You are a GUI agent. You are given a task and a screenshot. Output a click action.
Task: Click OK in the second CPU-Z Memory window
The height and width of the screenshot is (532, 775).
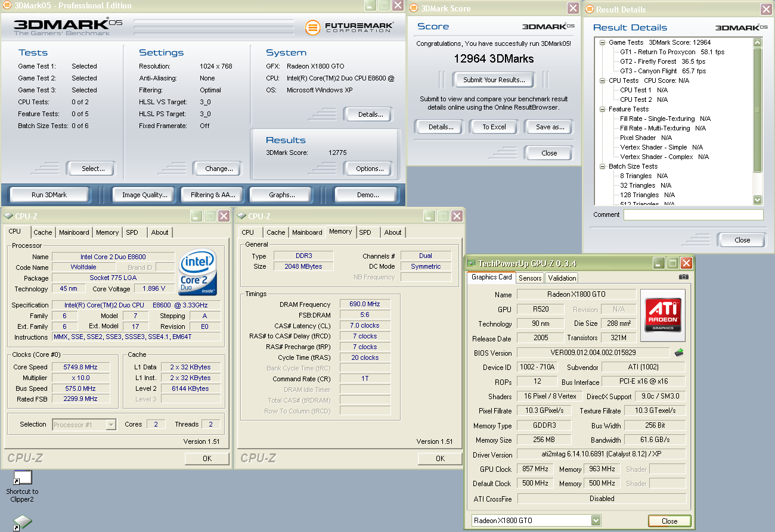[x=440, y=459]
